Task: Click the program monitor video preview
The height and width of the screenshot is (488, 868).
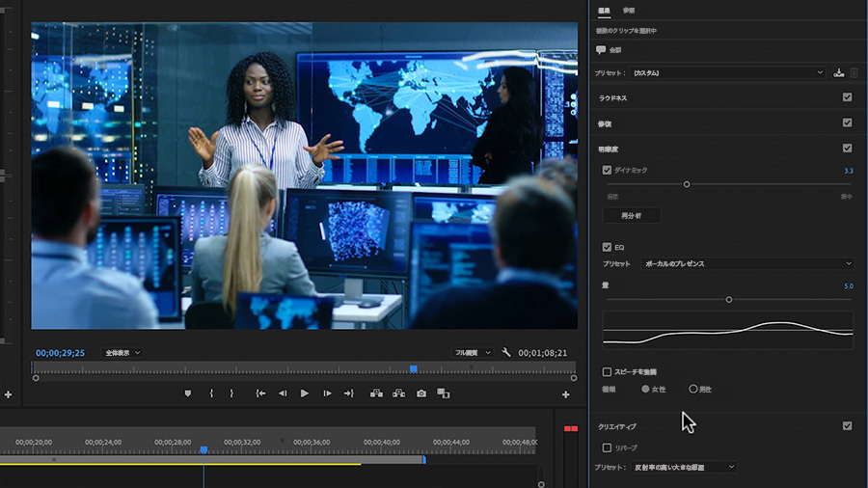Action: [x=304, y=176]
